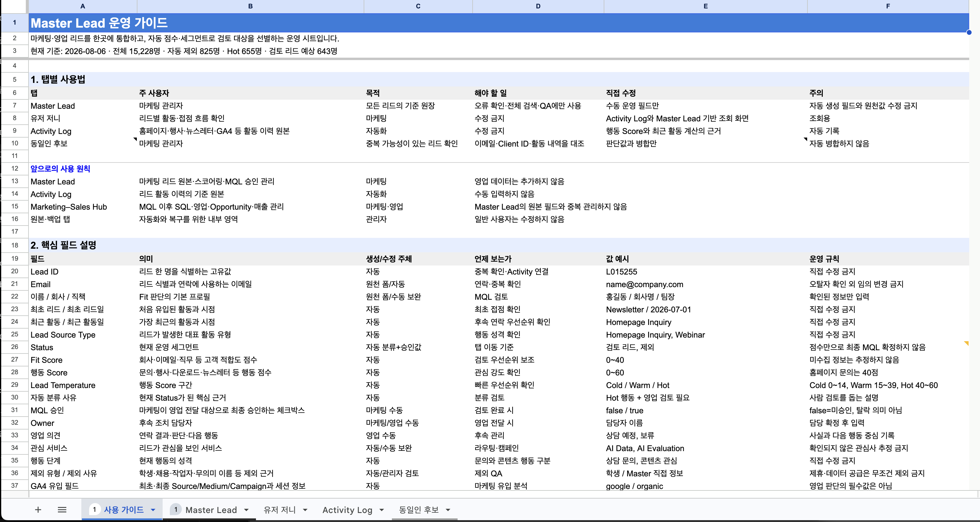The width and height of the screenshot is (980, 522).
Task: Select the GA4 유입 필드 cell
Action: [83, 486]
